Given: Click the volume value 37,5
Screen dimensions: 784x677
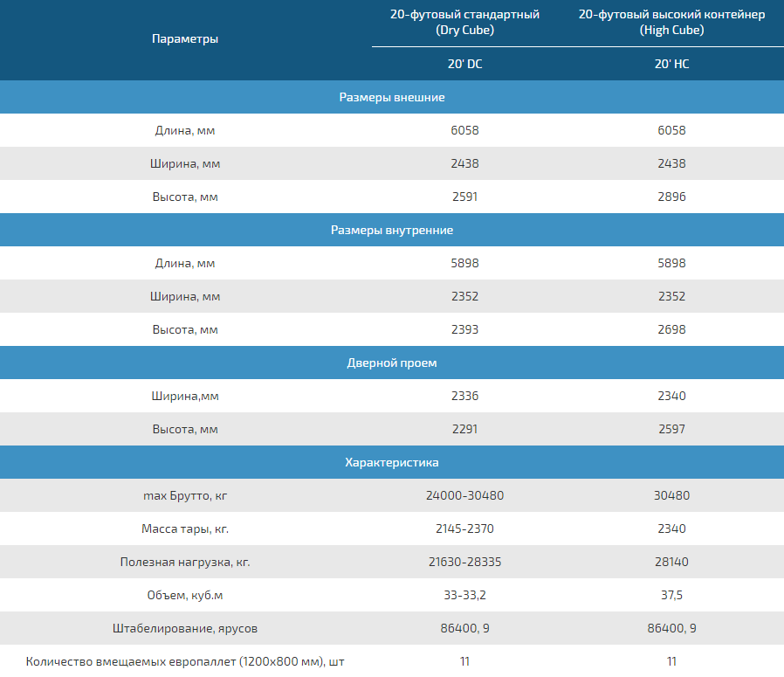Looking at the screenshot, I should point(671,596).
